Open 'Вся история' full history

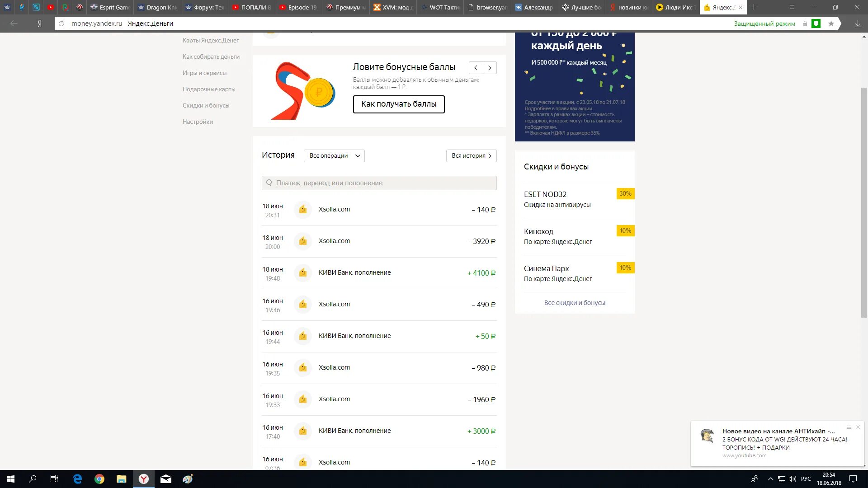tap(471, 156)
